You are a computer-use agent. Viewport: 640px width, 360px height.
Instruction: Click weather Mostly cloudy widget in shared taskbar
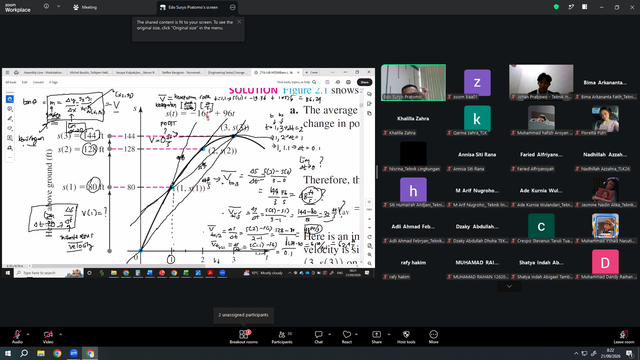coord(263,273)
